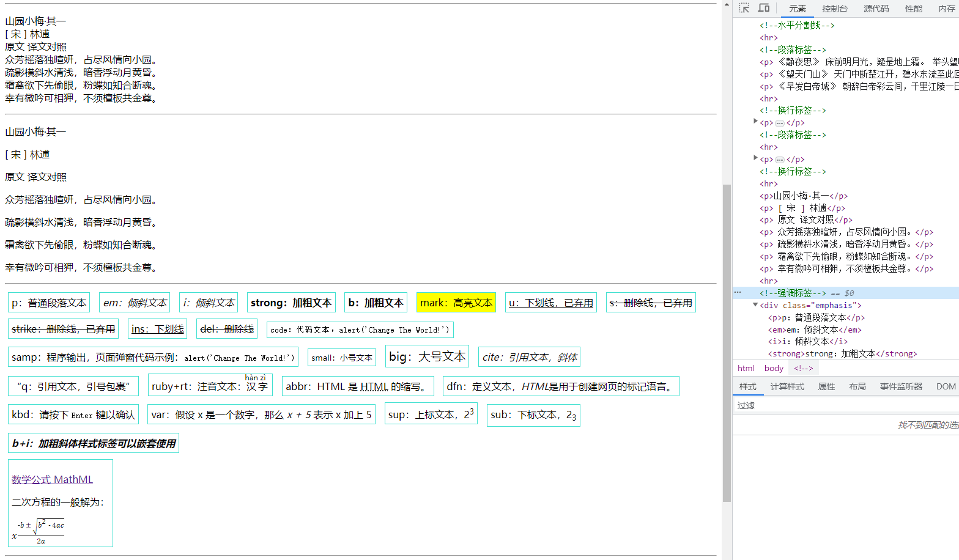The width and height of the screenshot is (959, 560).
Task: Open the 内存 tab
Action: (x=947, y=9)
